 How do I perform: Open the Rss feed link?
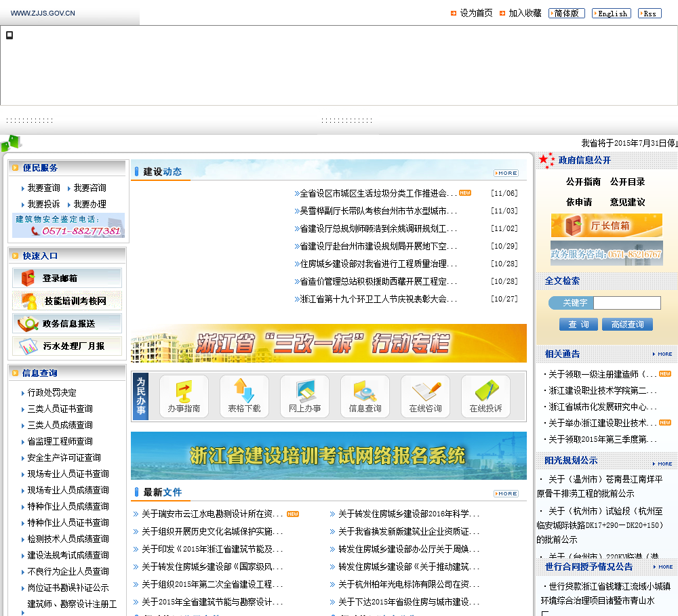649,13
